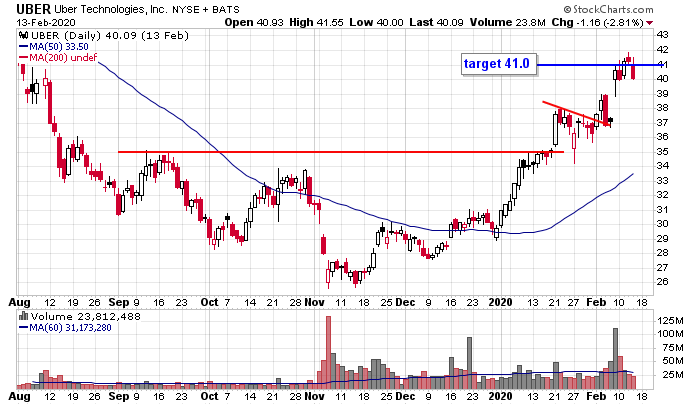The image size is (700, 405).
Task: Click the MA(200) undef legend text
Action: 63,58
